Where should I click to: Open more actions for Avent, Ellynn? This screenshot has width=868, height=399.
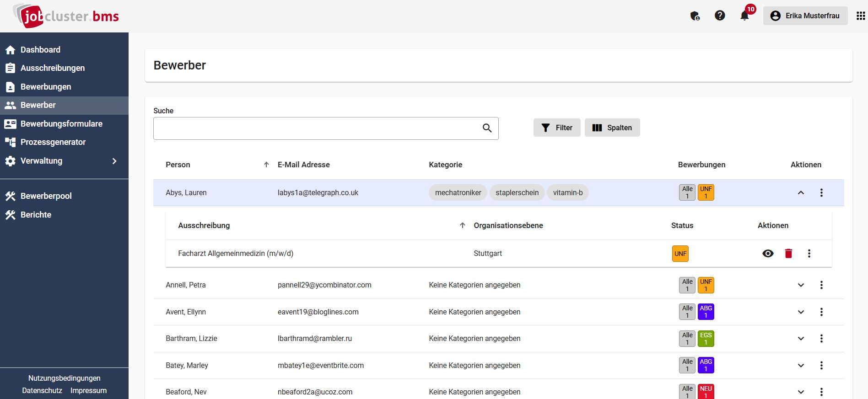[x=821, y=312]
